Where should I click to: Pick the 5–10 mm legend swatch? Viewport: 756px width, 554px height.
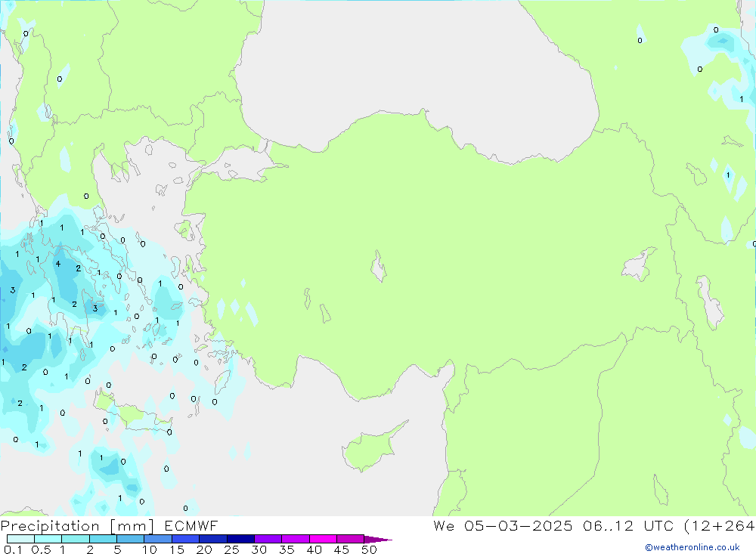130,539
